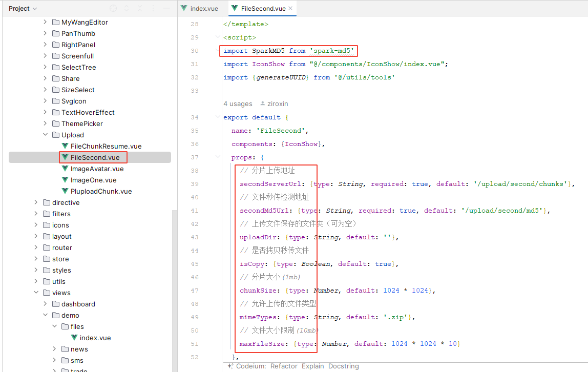Open FileChunkResume.vue in project tree
The width and height of the screenshot is (588, 372).
[x=106, y=146]
